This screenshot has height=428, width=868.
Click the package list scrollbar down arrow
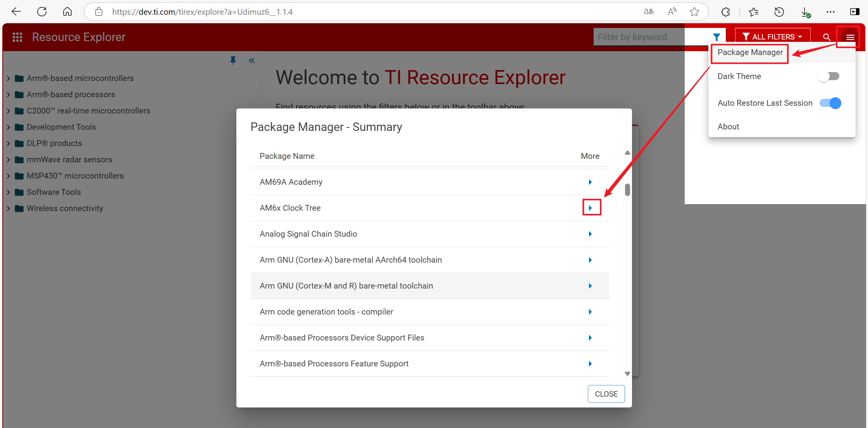click(x=627, y=374)
